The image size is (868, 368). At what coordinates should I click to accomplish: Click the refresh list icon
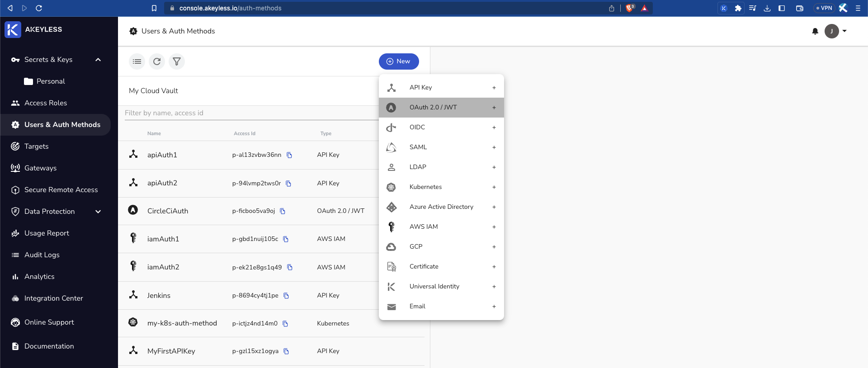click(x=157, y=61)
